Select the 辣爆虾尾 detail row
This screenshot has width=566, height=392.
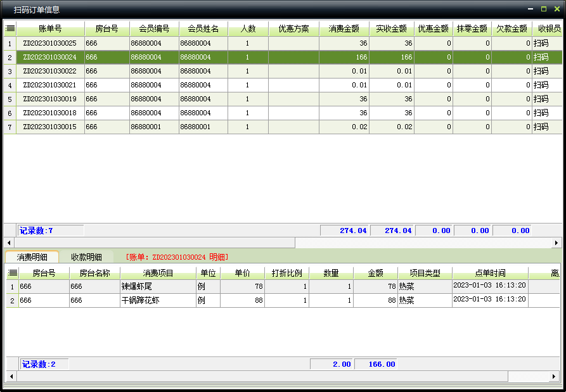pyautogui.click(x=283, y=287)
